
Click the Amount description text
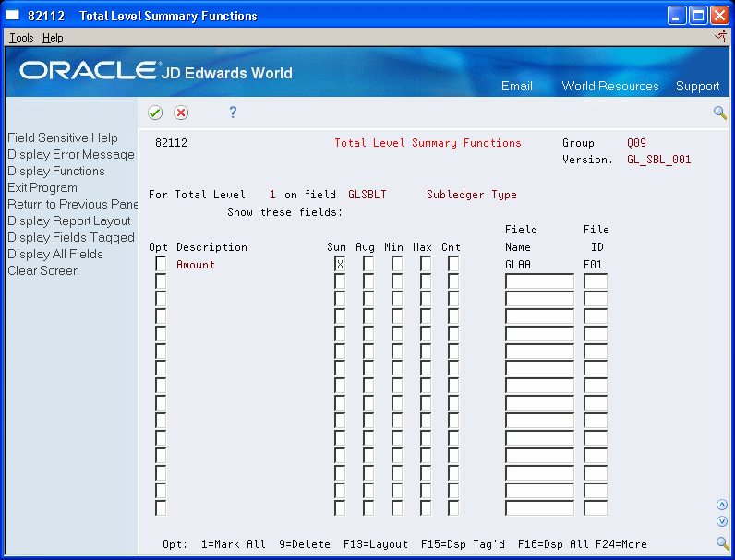pos(196,265)
